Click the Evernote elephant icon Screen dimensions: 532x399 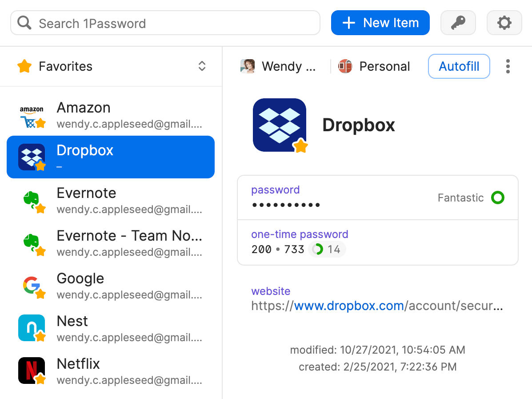point(32,201)
